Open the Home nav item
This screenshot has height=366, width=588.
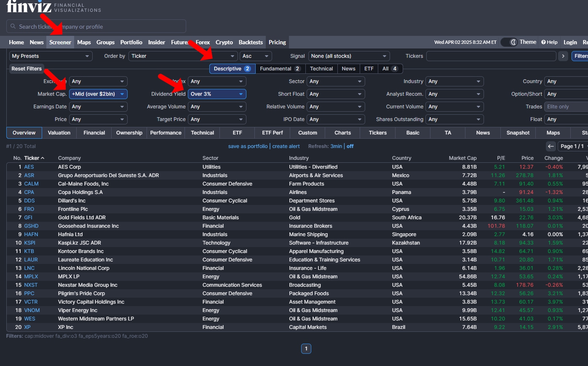(16, 42)
